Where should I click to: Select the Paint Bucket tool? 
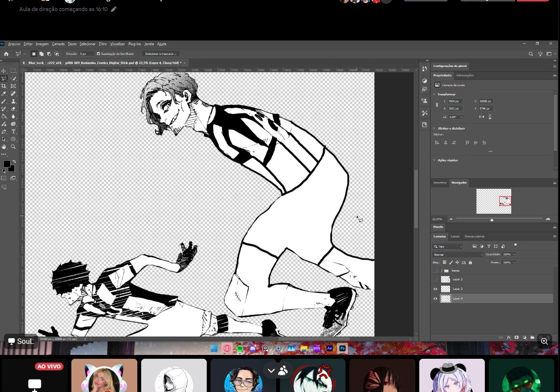pos(4,117)
